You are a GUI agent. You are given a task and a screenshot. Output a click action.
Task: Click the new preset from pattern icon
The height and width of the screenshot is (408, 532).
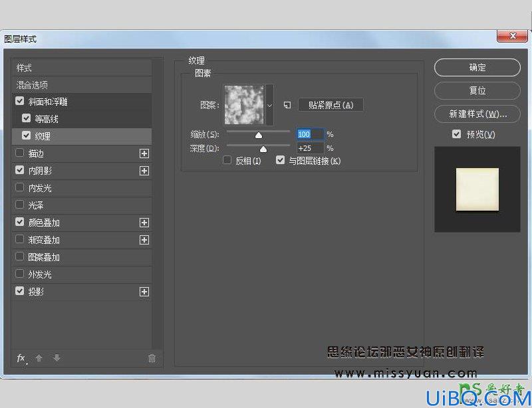pyautogui.click(x=287, y=105)
